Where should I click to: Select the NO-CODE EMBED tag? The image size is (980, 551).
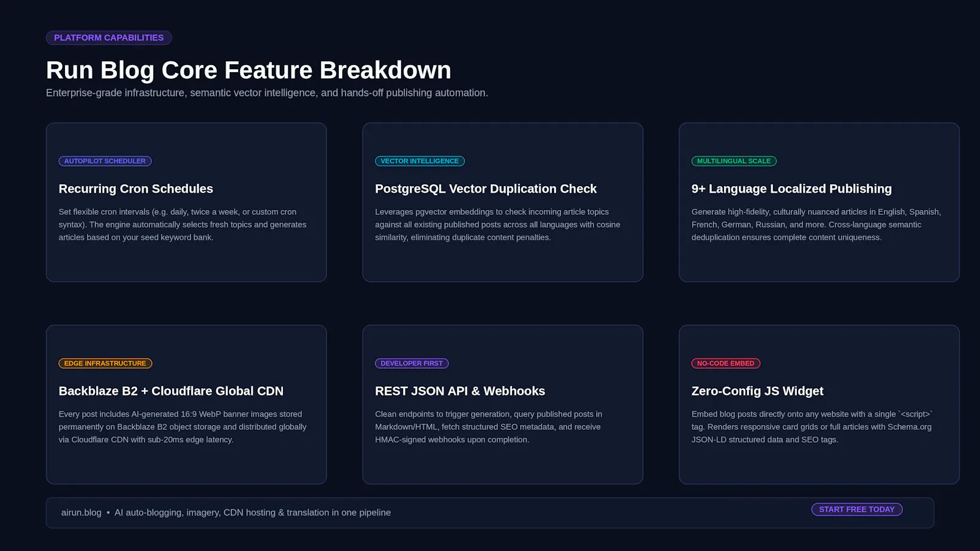point(726,363)
